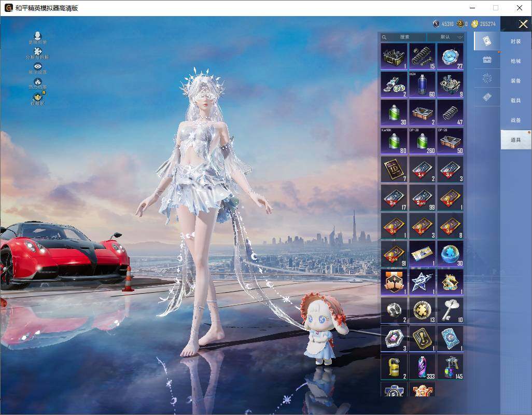Select the spring parts item with count 15
This screenshot has width=532, height=415.
click(x=422, y=57)
